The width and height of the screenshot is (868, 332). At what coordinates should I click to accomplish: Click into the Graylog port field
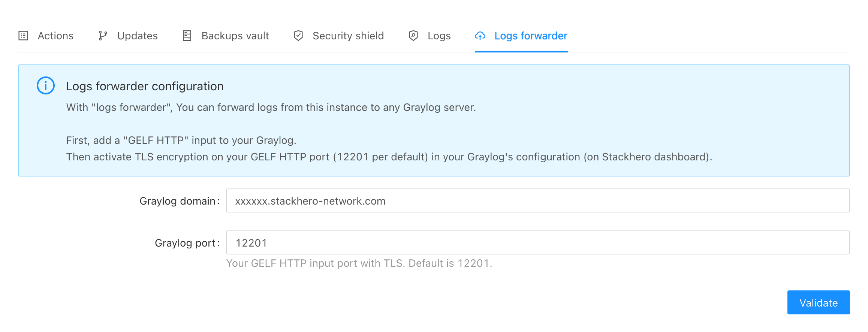537,243
